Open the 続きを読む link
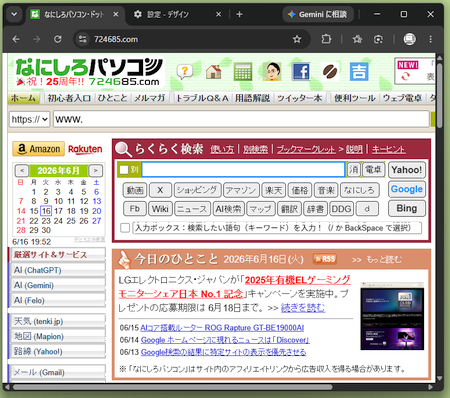Screen dimensions: 450x398 (303, 307)
